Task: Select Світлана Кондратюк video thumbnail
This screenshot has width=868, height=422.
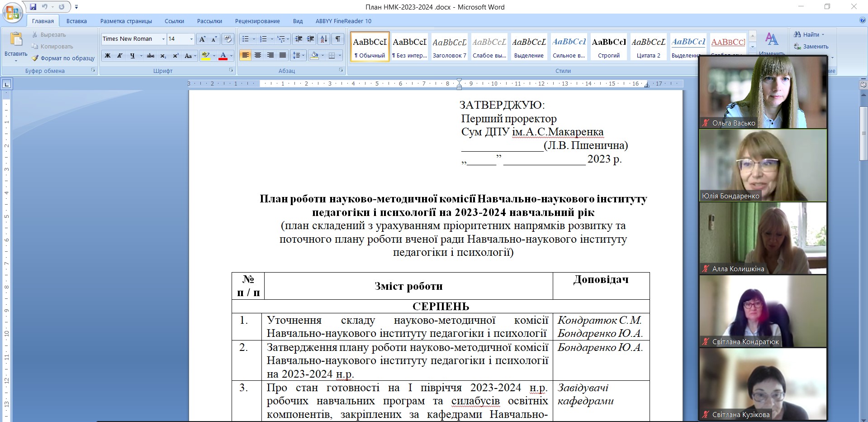Action: tap(763, 311)
